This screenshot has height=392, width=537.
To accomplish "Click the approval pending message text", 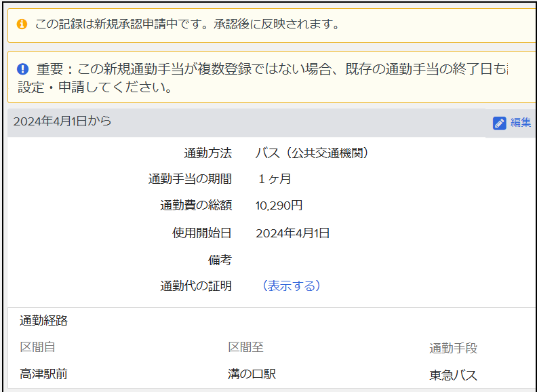I will tap(186, 24).
